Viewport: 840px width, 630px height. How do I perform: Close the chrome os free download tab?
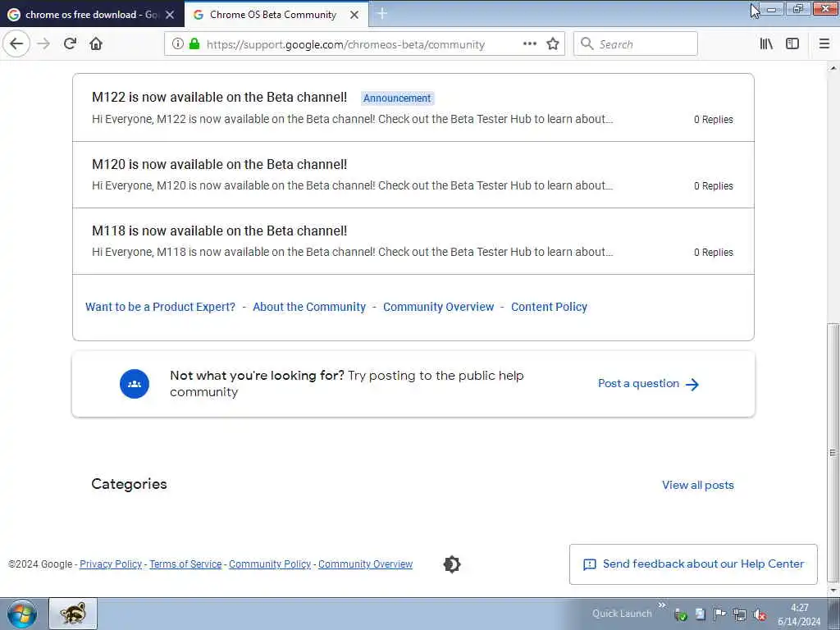[x=170, y=15]
